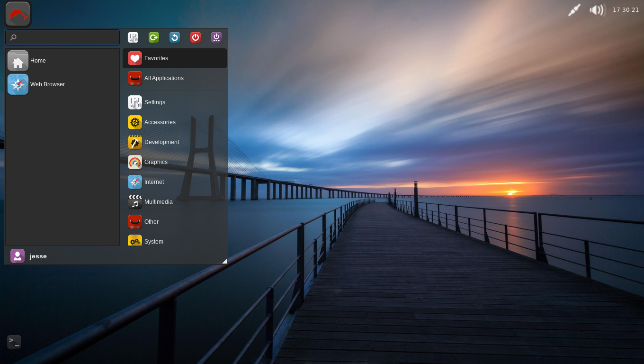This screenshot has height=364, width=644.
Task: Click the panel clock showing 17 30 21
Action: (x=626, y=10)
